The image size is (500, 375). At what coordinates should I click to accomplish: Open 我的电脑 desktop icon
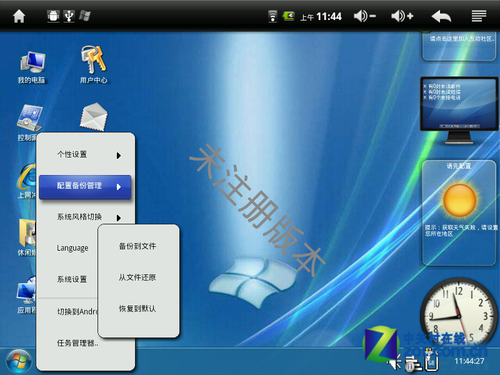tap(32, 67)
